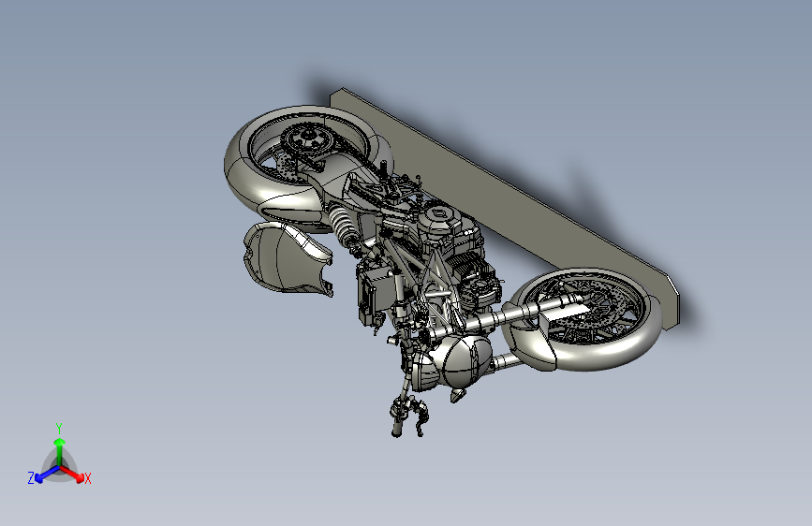Select the motorcycle front wheel
The width and height of the screenshot is (812, 526).
(583, 319)
